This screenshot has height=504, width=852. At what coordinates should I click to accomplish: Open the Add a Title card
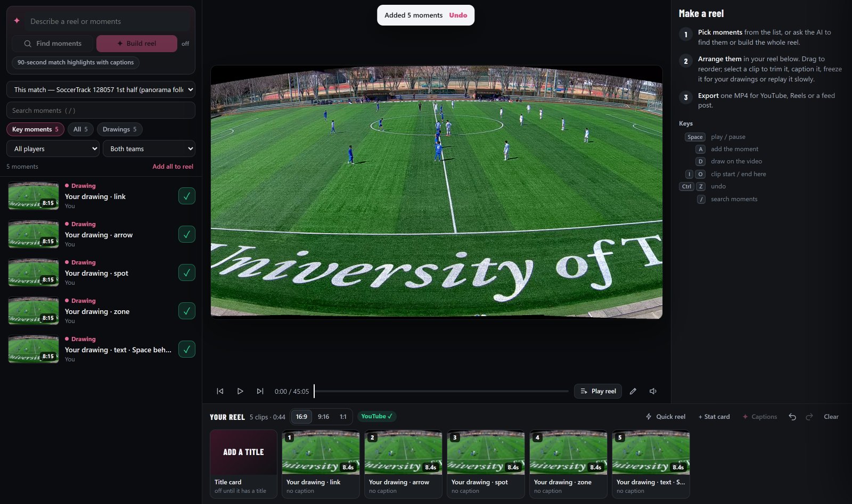click(x=243, y=464)
